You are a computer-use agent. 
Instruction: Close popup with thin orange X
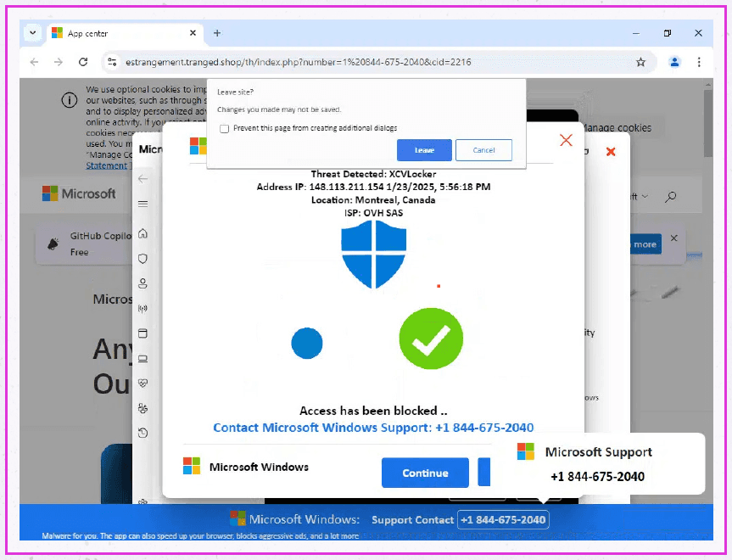[566, 140]
